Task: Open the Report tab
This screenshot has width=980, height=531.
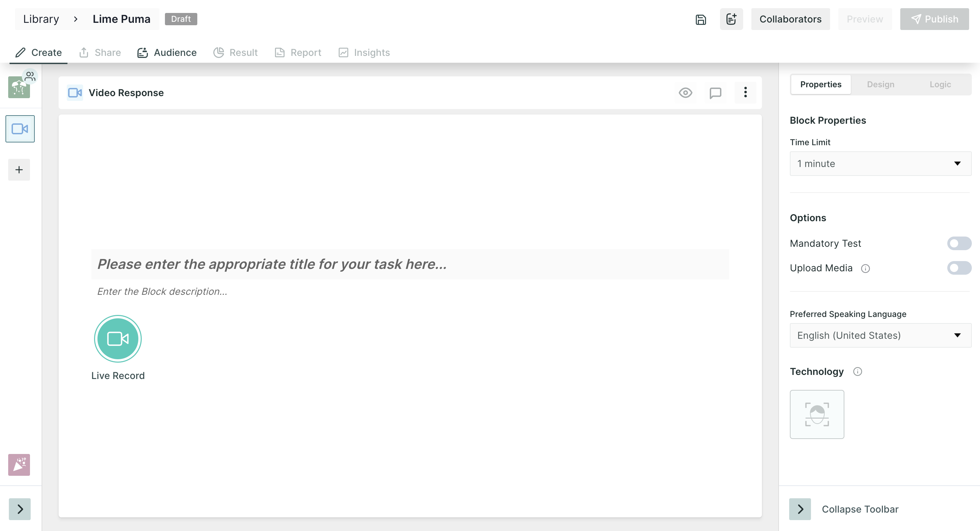Action: (298, 52)
